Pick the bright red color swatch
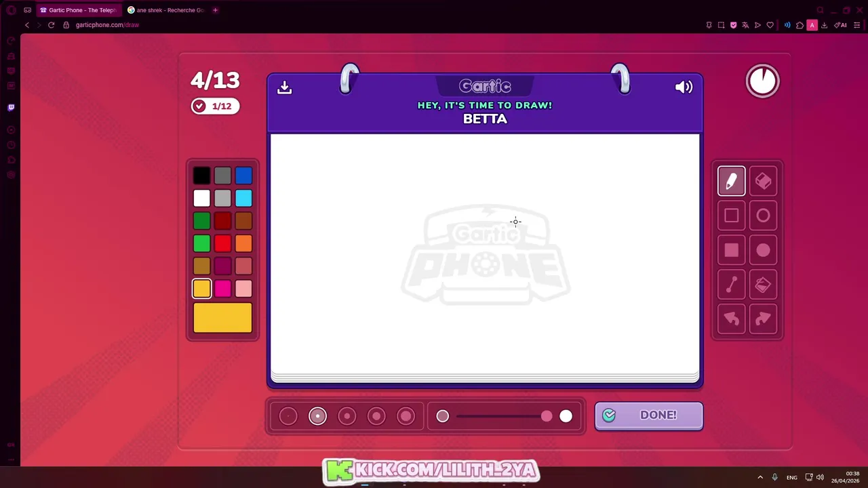 222,243
